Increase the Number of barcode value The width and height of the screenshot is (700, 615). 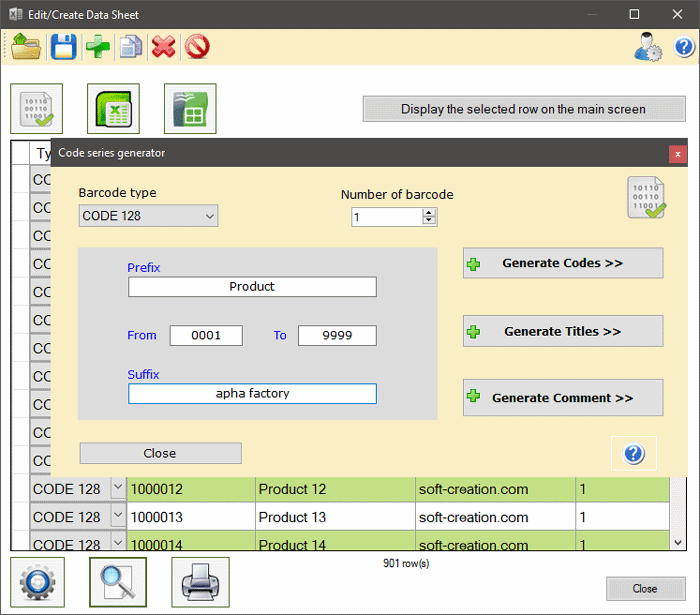click(429, 213)
